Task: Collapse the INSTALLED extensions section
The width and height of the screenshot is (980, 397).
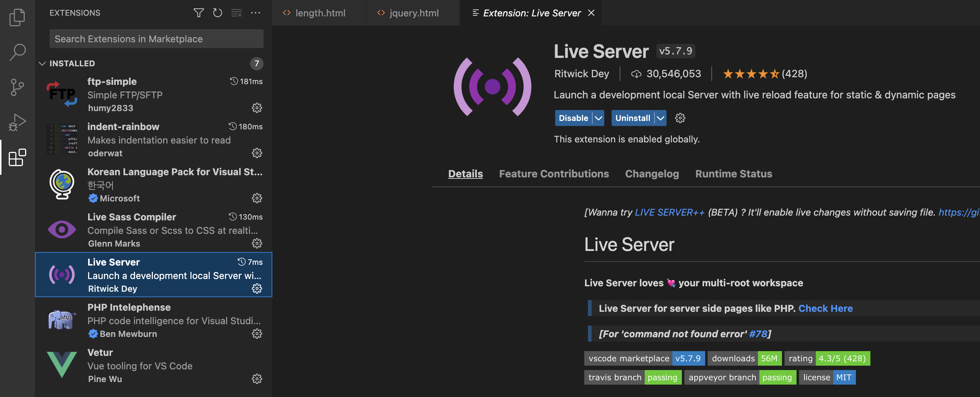Action: click(42, 64)
